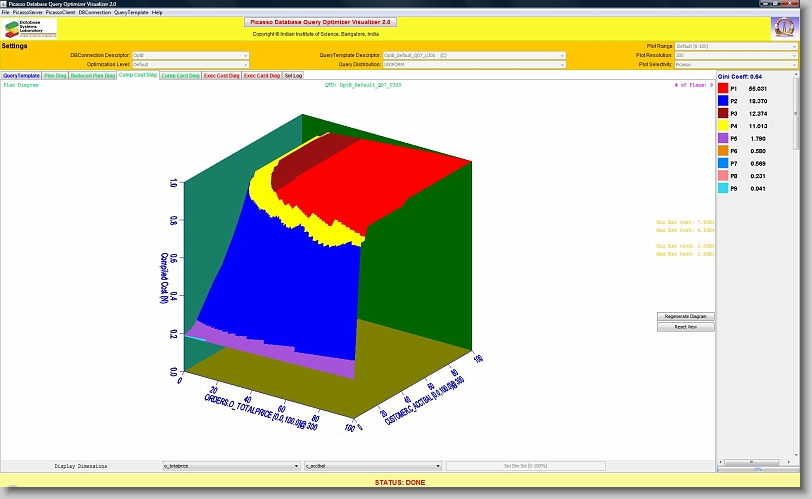Open the Plot Resolution dropdown
The image size is (812, 499).
point(736,55)
